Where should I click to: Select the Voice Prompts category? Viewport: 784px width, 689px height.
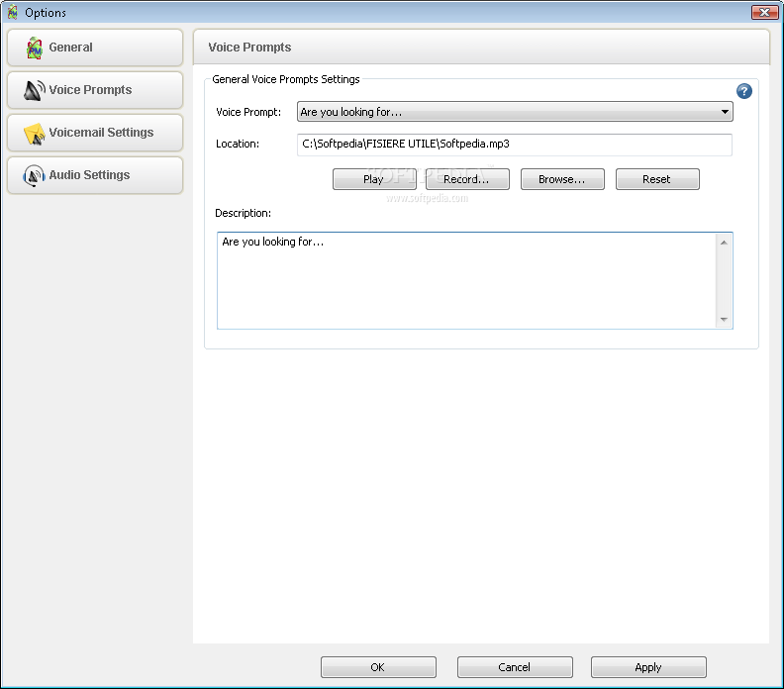point(95,90)
